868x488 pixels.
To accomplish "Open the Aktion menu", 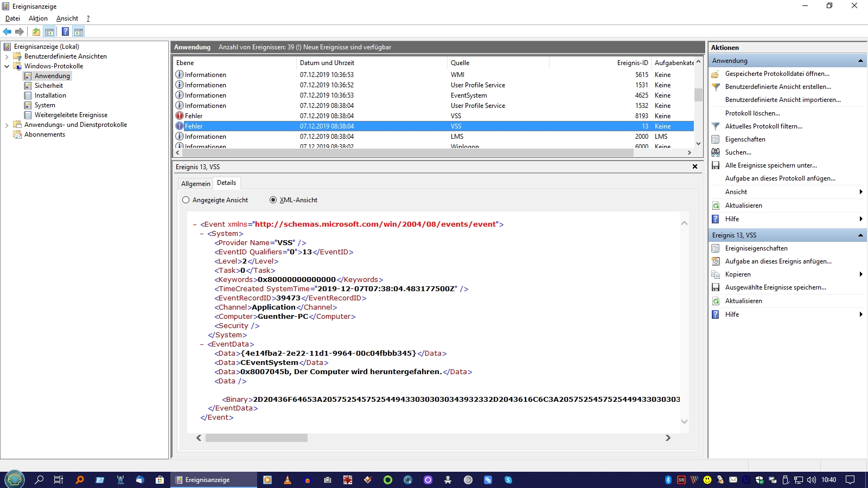I will 38,18.
